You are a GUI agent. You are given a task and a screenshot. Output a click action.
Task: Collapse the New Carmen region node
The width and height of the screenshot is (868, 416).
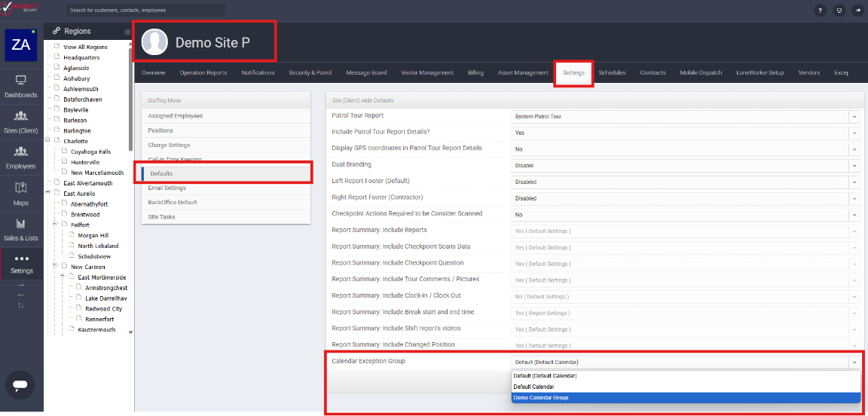tap(55, 267)
